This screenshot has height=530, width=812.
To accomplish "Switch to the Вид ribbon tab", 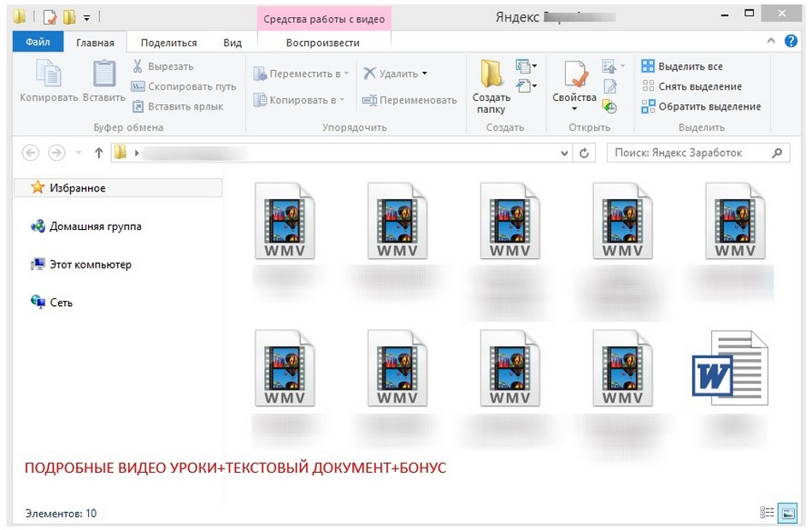I will point(232,43).
